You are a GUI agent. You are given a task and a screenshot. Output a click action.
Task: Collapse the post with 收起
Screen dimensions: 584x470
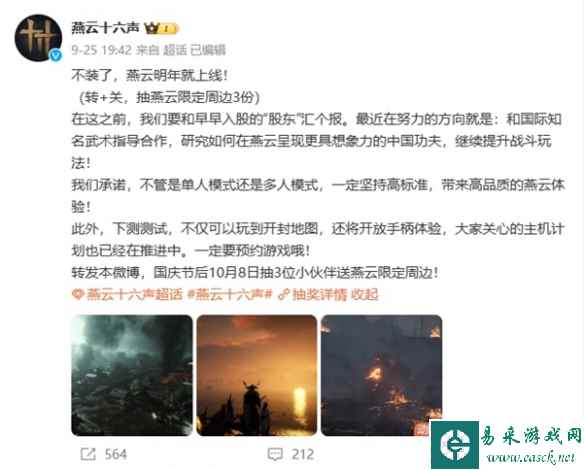(365, 294)
